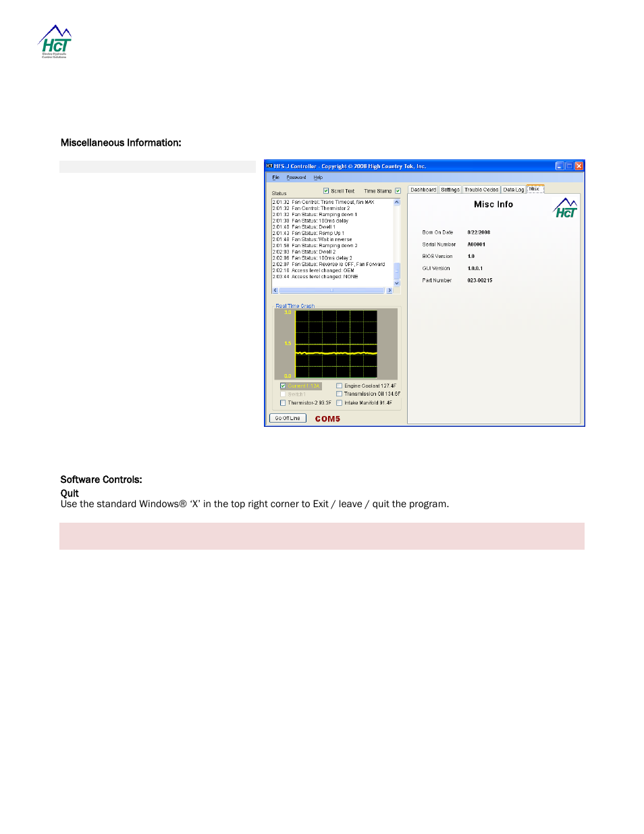Select log line 'Trans Timeout, fan MAX'
The image size is (644, 834).
323,202
